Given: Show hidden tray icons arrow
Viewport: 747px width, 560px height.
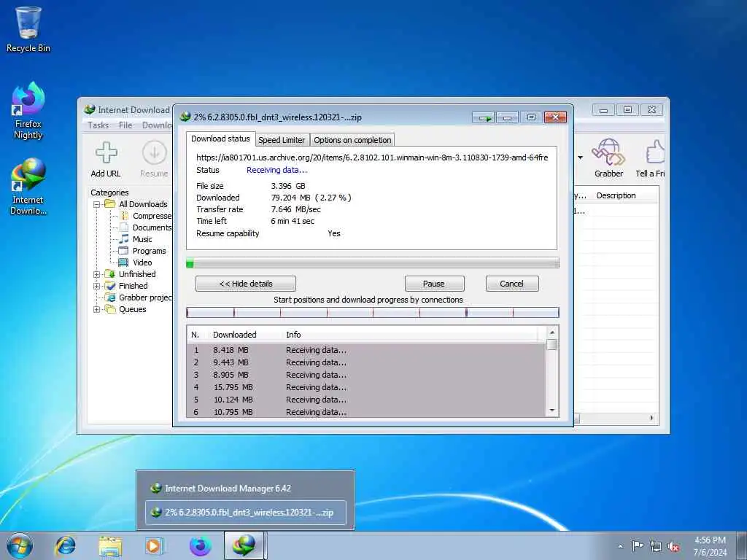Looking at the screenshot, I should pyautogui.click(x=620, y=547).
